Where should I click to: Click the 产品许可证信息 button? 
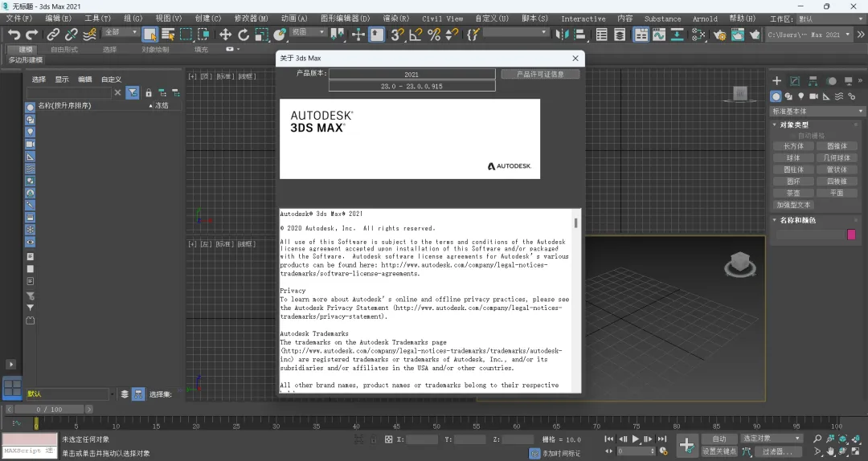point(540,74)
